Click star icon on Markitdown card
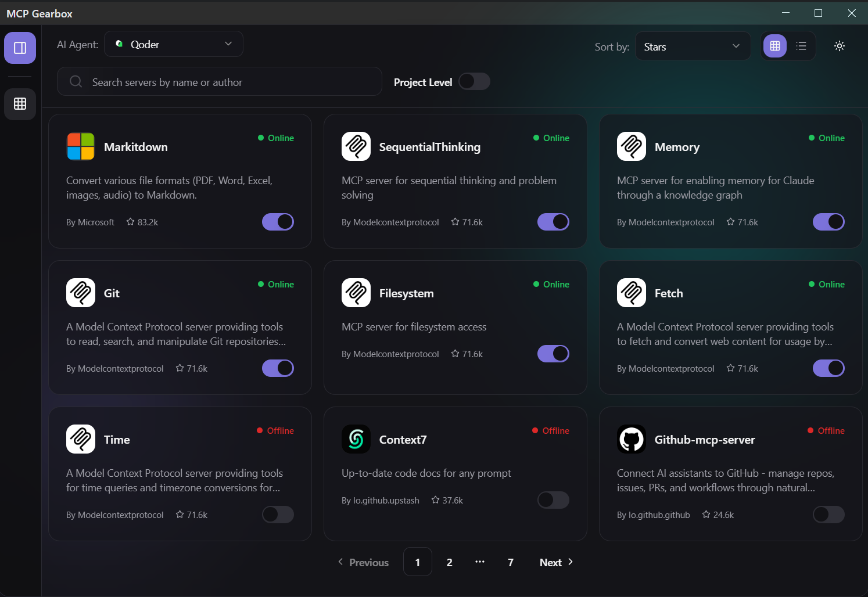Screen dimensions: 868x597 [130, 222]
